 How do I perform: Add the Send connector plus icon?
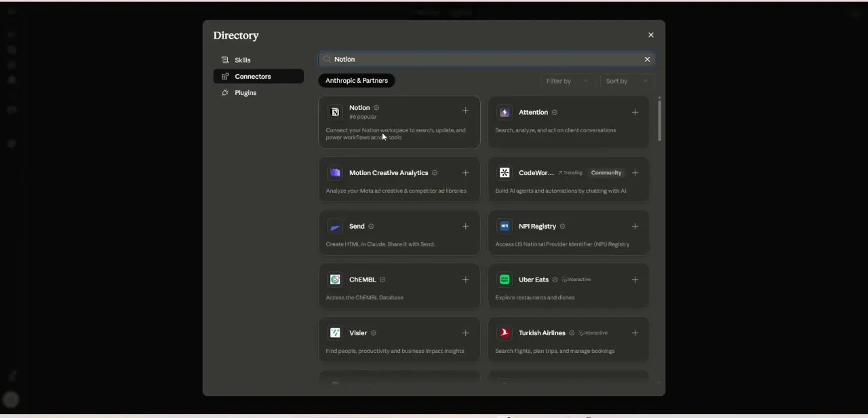[x=465, y=227]
